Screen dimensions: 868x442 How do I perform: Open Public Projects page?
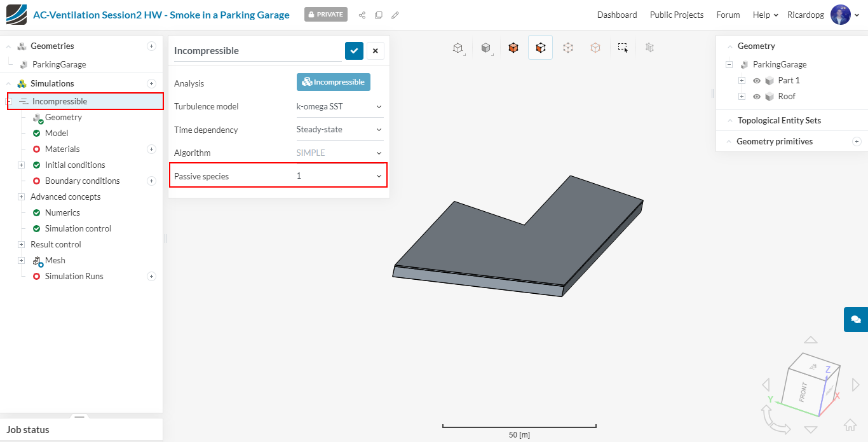pos(677,15)
